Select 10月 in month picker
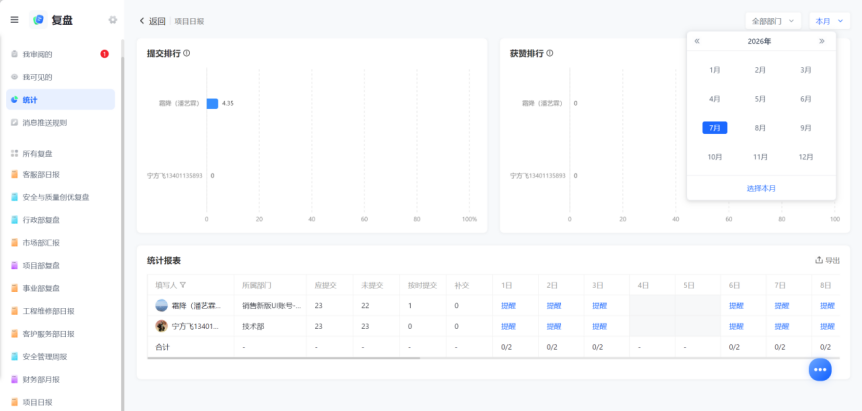The width and height of the screenshot is (862, 411). pos(715,157)
